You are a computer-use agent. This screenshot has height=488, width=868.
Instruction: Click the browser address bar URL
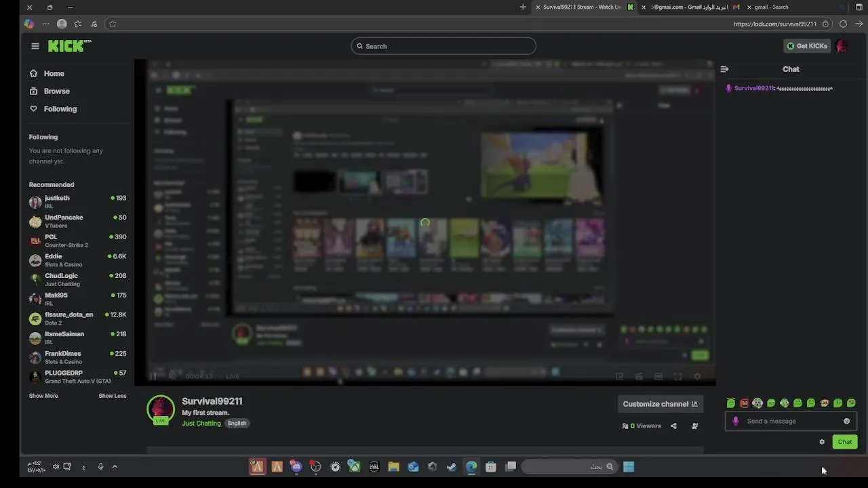point(774,24)
